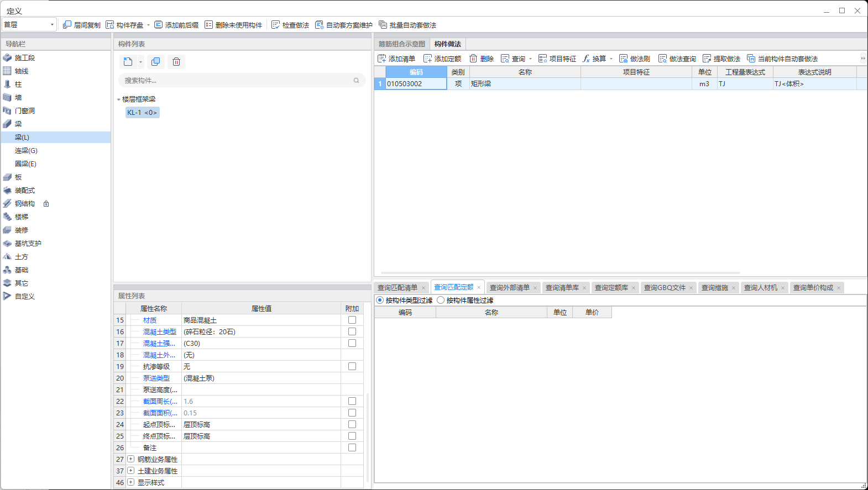
Task: Open 自动套方案维护
Action: coord(343,25)
